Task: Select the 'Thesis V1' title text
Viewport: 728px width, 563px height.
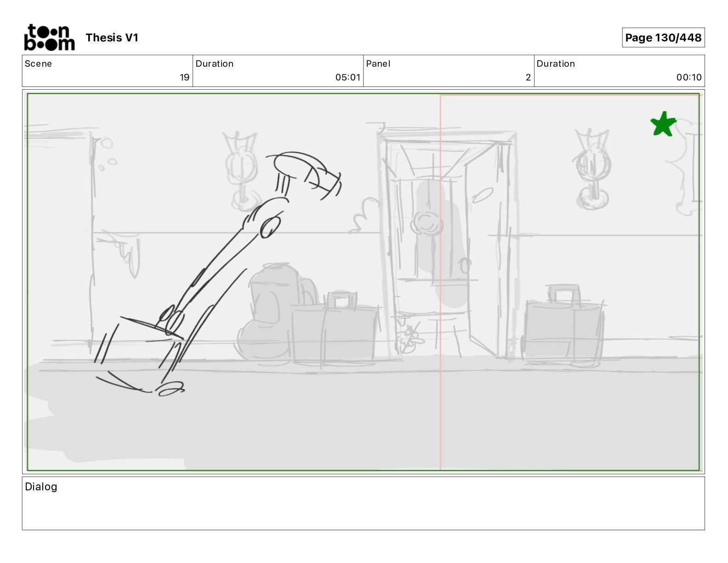Action: tap(112, 38)
